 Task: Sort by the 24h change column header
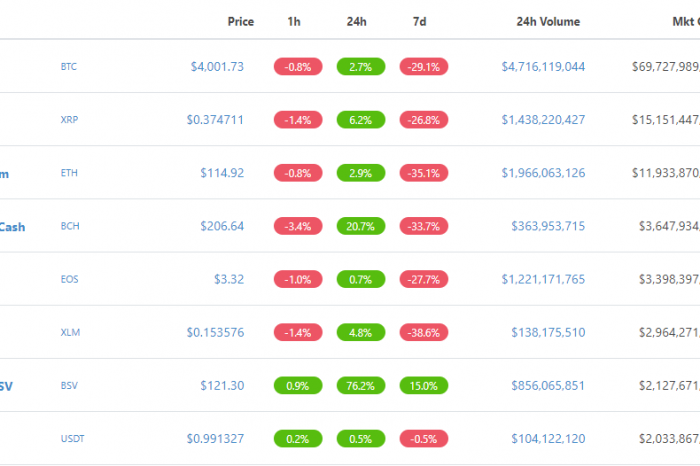356,21
